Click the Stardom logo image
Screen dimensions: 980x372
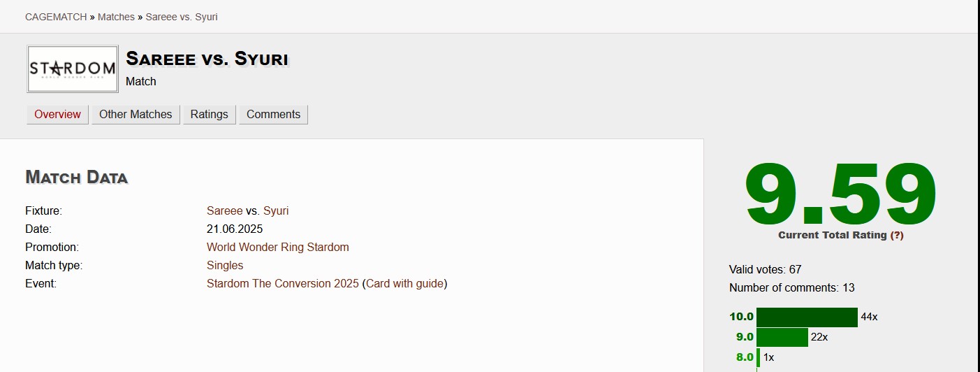click(73, 69)
